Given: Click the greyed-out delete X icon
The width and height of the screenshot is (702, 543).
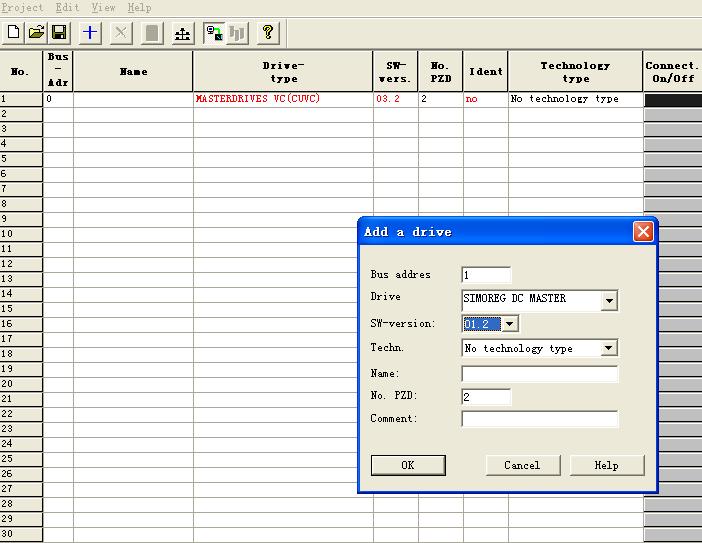Looking at the screenshot, I should 120,33.
